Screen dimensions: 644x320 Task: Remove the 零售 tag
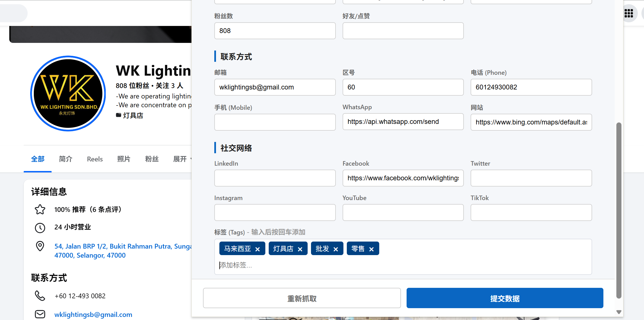coord(371,249)
